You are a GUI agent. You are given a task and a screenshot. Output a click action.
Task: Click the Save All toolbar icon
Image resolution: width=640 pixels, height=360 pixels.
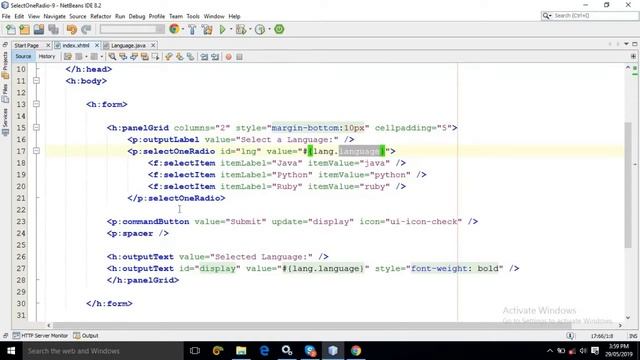coord(53,29)
